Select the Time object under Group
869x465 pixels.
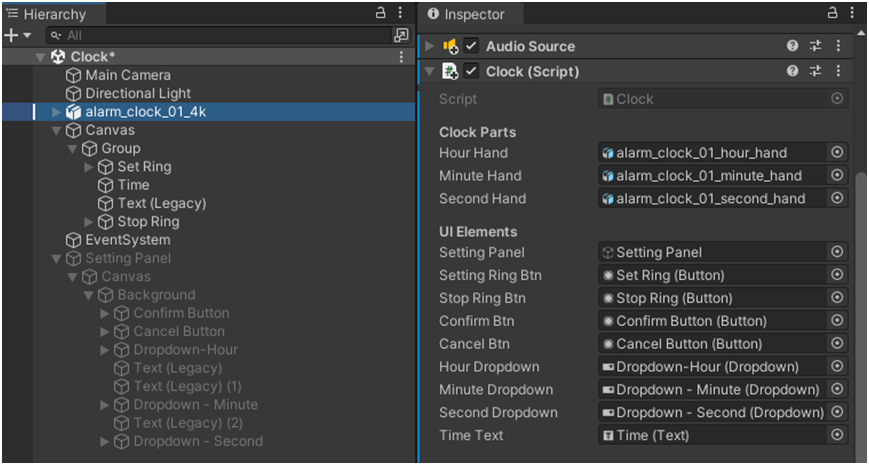point(124,185)
